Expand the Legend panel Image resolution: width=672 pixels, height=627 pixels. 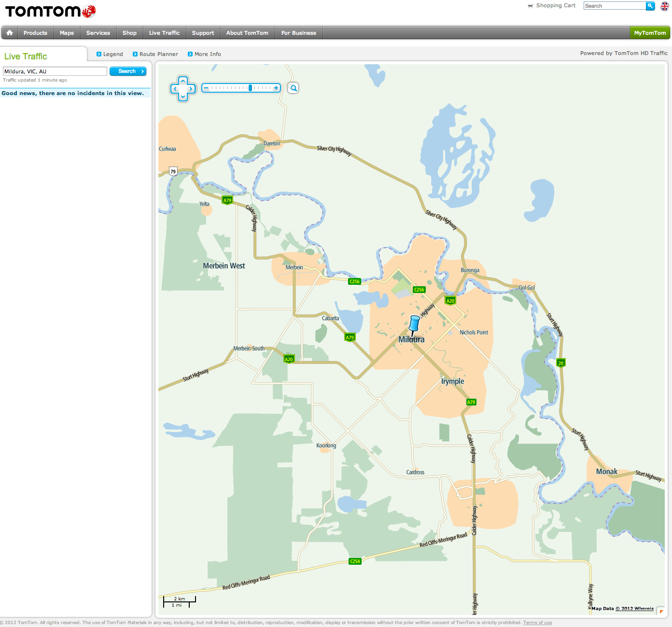(x=110, y=54)
